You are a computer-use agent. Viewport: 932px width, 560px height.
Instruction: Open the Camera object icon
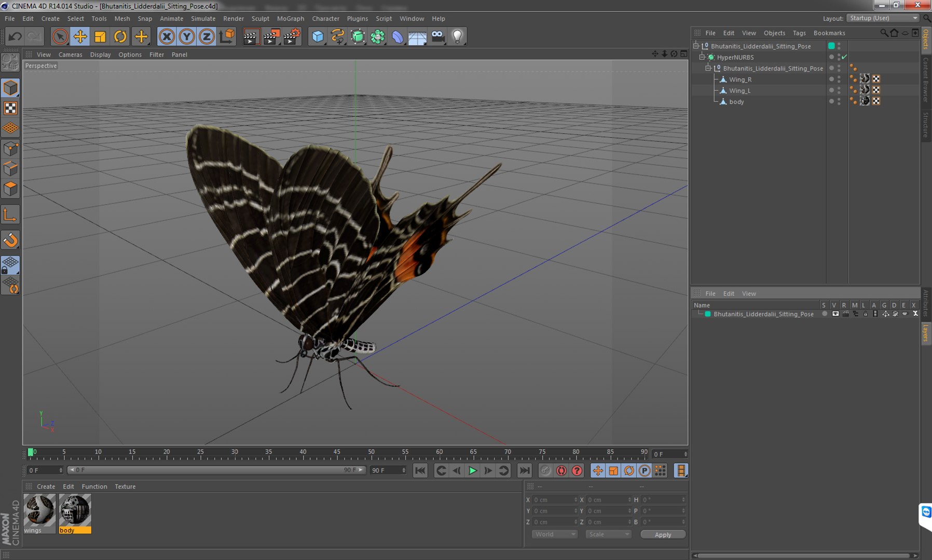(x=438, y=36)
